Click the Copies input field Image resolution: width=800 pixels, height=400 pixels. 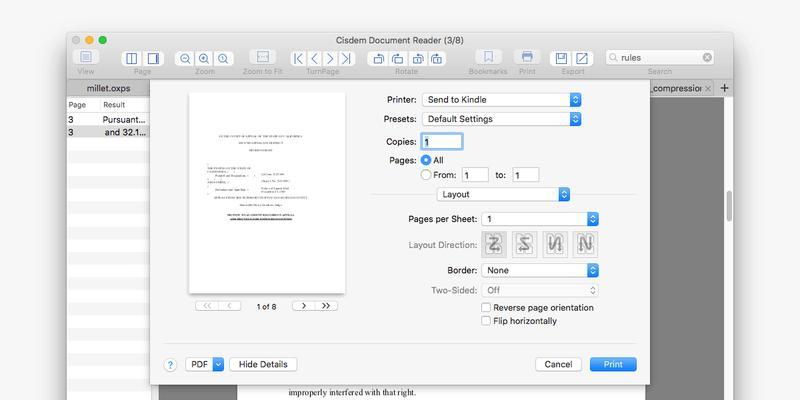pos(442,142)
